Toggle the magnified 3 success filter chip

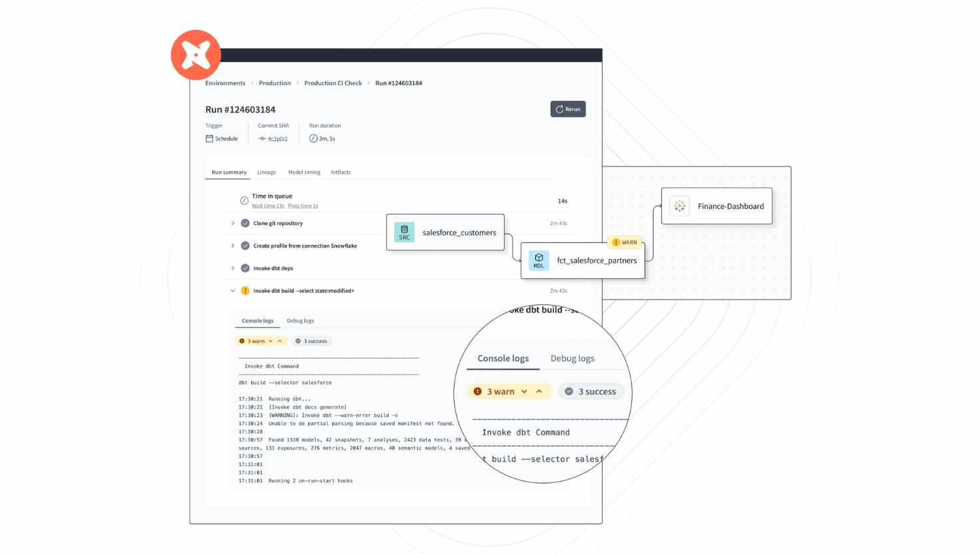point(591,392)
